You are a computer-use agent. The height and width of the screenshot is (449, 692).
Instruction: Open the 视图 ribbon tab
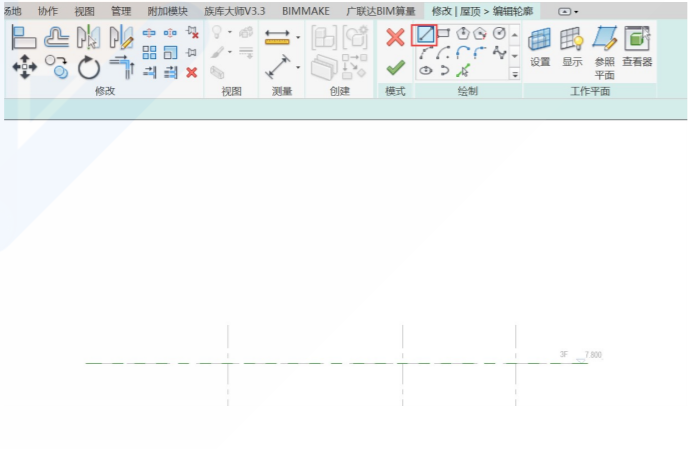85,11
